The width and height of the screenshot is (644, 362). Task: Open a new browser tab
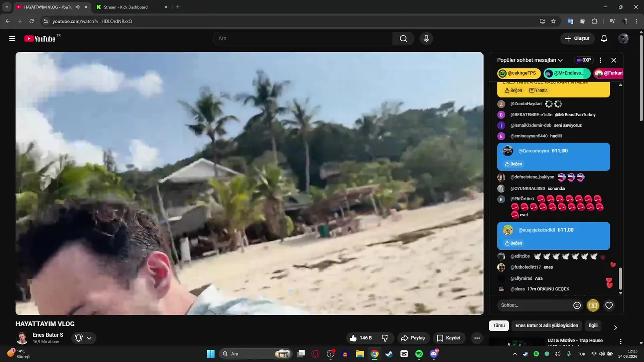178,7
